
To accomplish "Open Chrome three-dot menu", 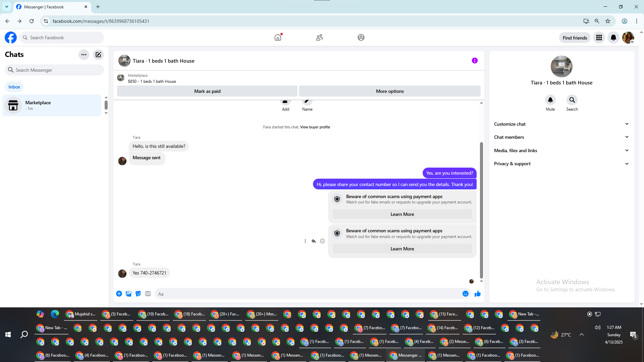I will click(637, 21).
